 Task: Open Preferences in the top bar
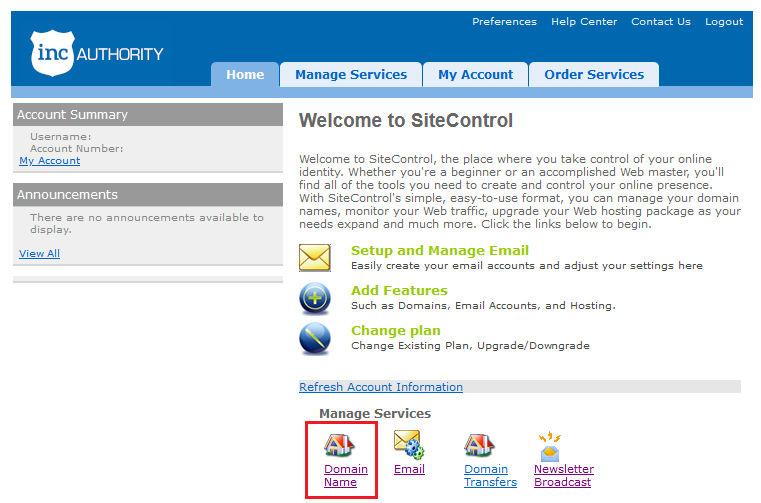[x=504, y=21]
